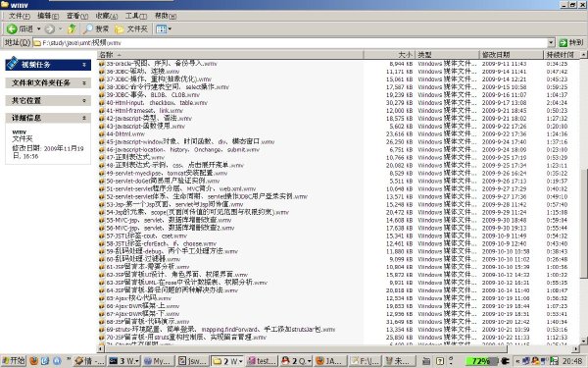Open the 帮助 menu
The height and width of the screenshot is (368, 588).
tap(166, 16)
